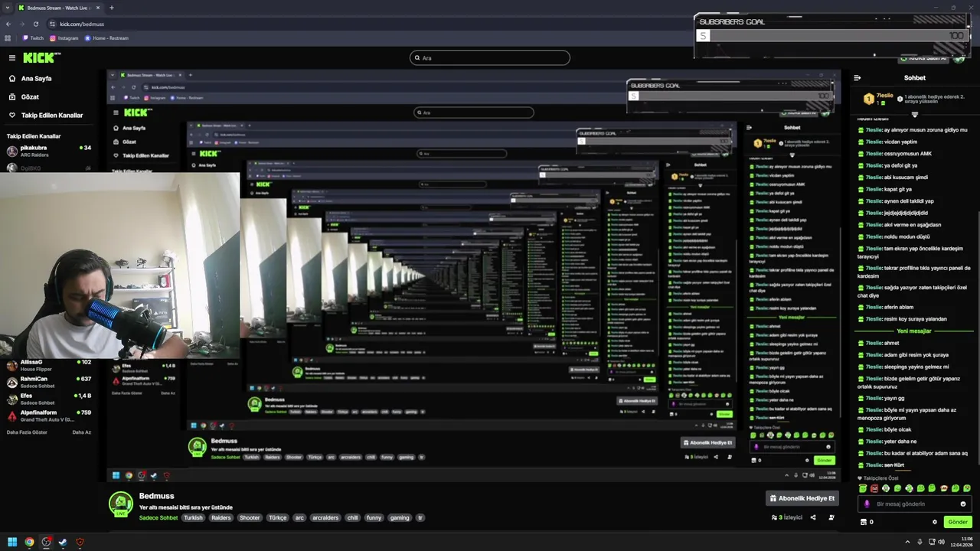Open the volume control in system tray
Viewport: 980px width, 551px height.
point(941,542)
